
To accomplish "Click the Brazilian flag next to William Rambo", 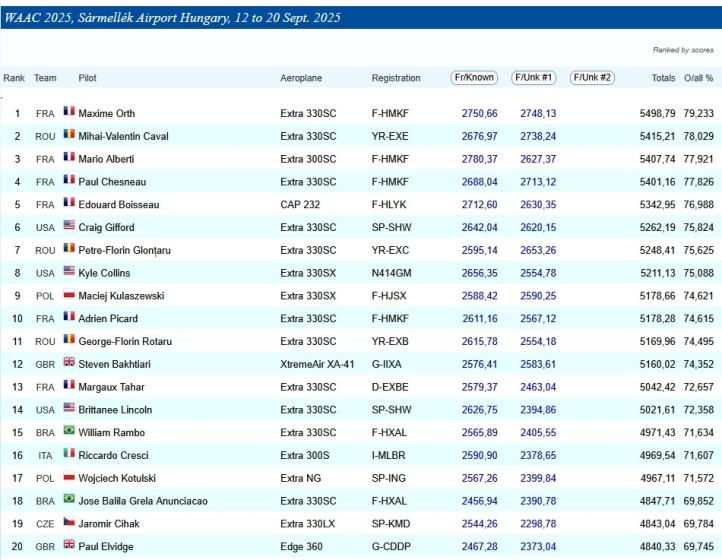I will [69, 432].
